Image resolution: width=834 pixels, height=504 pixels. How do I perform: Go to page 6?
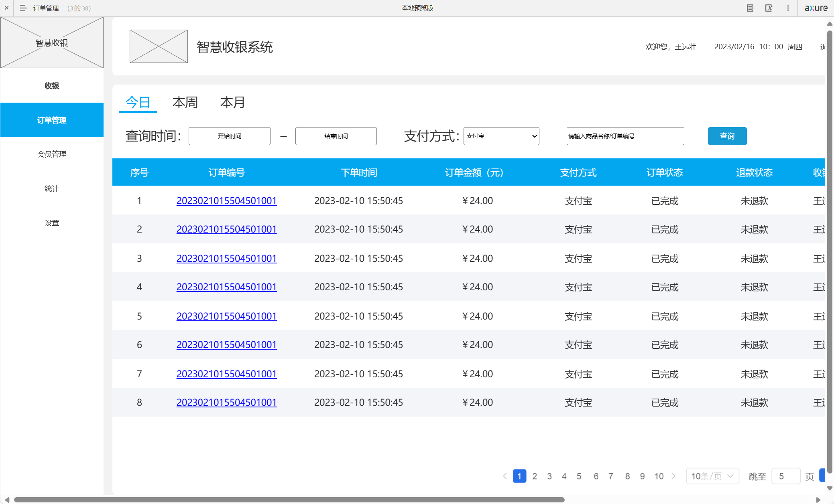coord(596,476)
